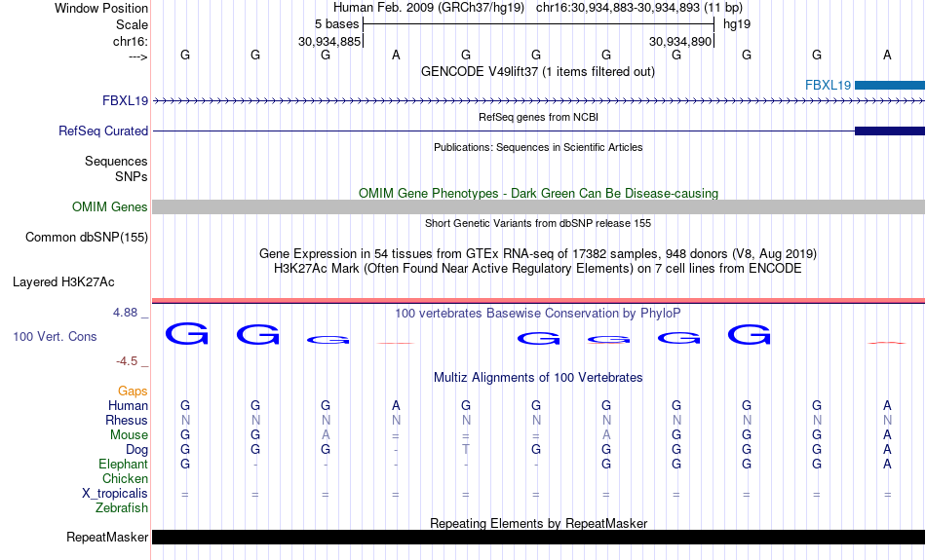
Task: Click the '5 bases' scale bar text
Action: (x=336, y=24)
